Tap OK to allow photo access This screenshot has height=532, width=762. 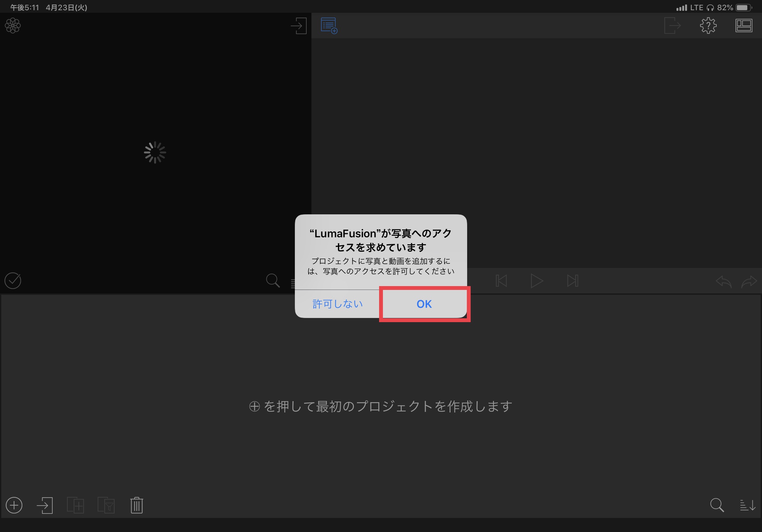pyautogui.click(x=424, y=304)
